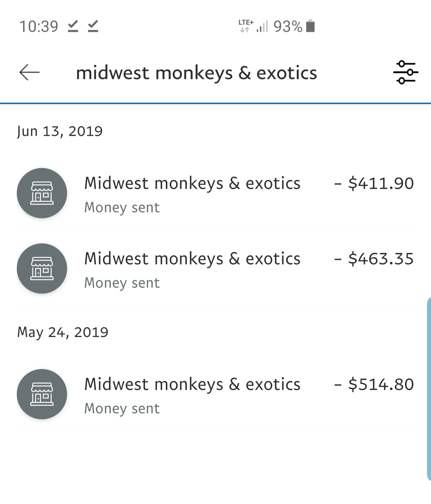Tap the May 24, 2019 date header
The width and height of the screenshot is (431, 504).
coord(63,332)
